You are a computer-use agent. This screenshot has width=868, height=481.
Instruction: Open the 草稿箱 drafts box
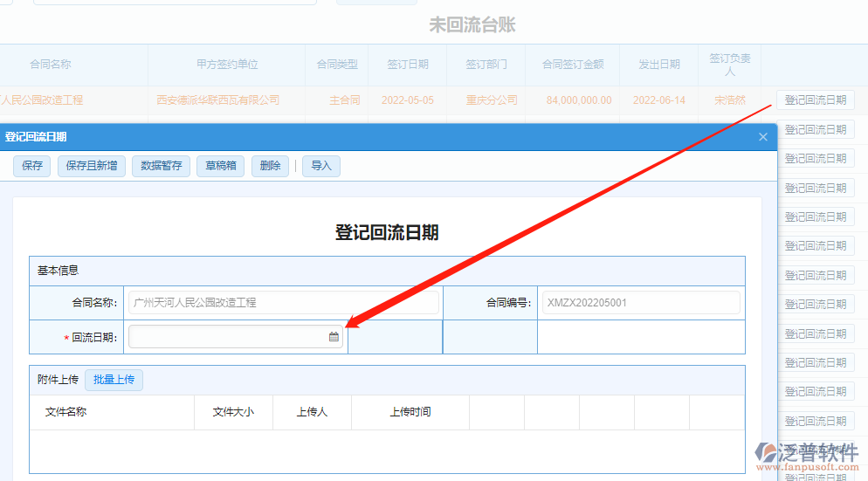pos(221,166)
